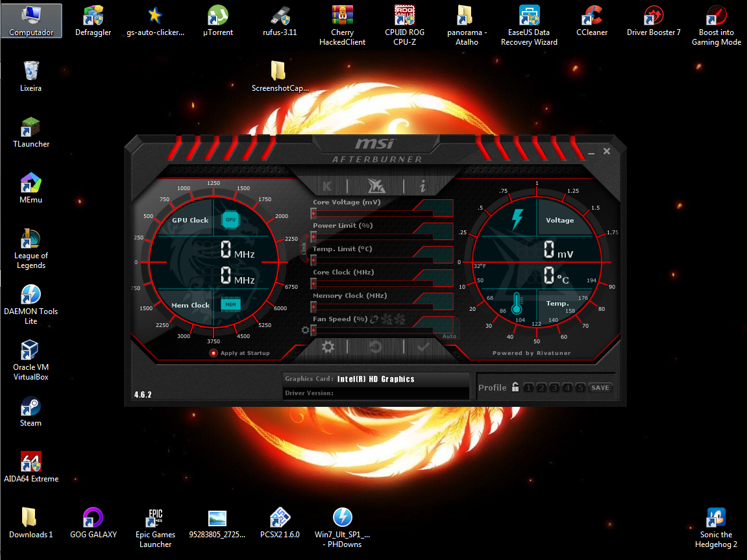Select fan 1 icon in the Fan Speed row

386,319
